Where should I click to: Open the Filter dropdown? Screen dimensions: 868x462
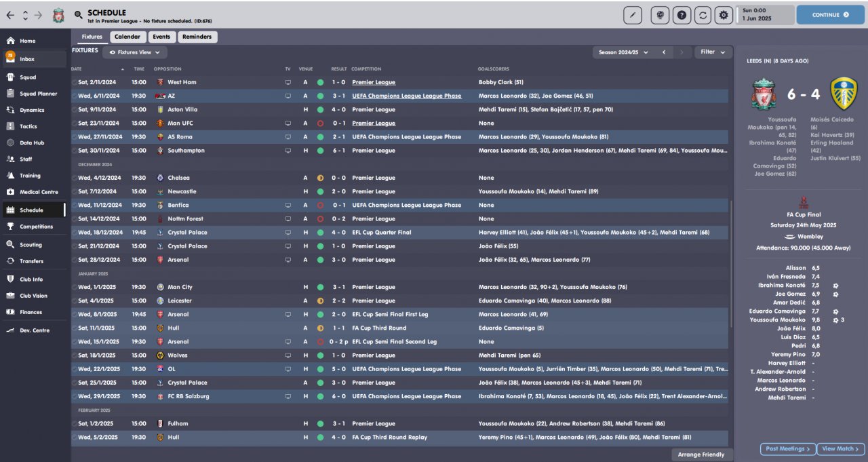click(713, 52)
